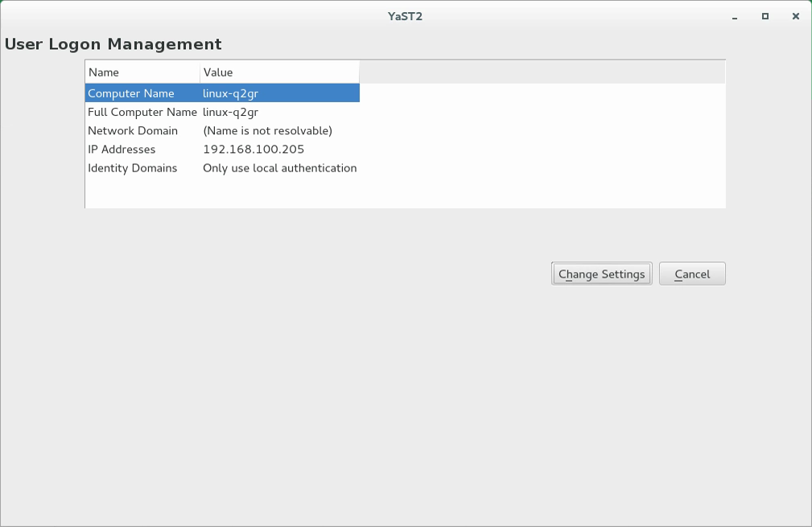The height and width of the screenshot is (527, 812).
Task: Select the IP Addresses label
Action: (x=122, y=149)
